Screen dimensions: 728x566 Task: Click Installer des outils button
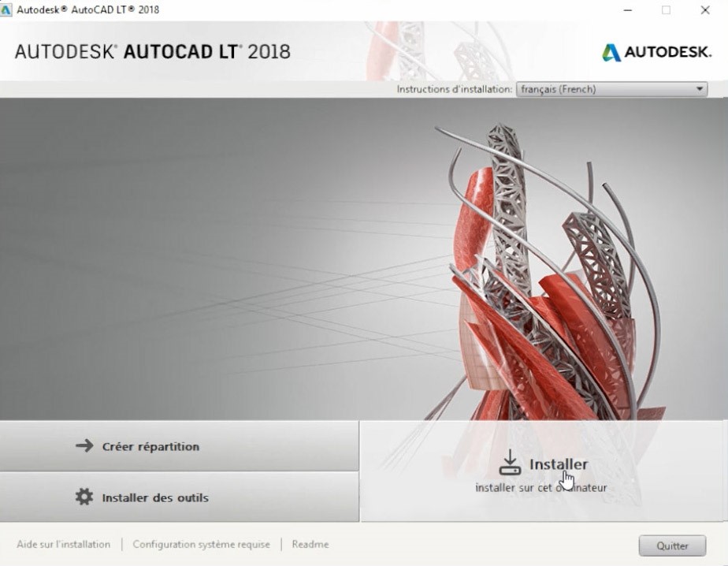pos(179,497)
